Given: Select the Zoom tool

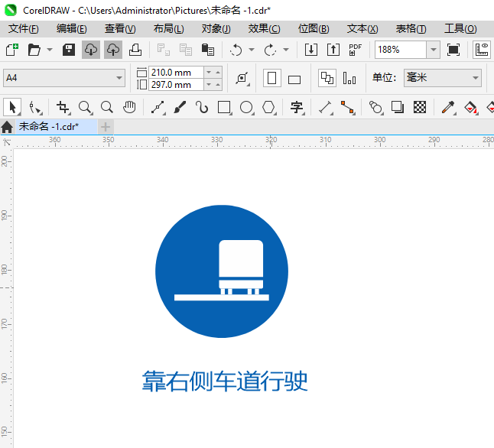Looking at the screenshot, I should point(86,108).
